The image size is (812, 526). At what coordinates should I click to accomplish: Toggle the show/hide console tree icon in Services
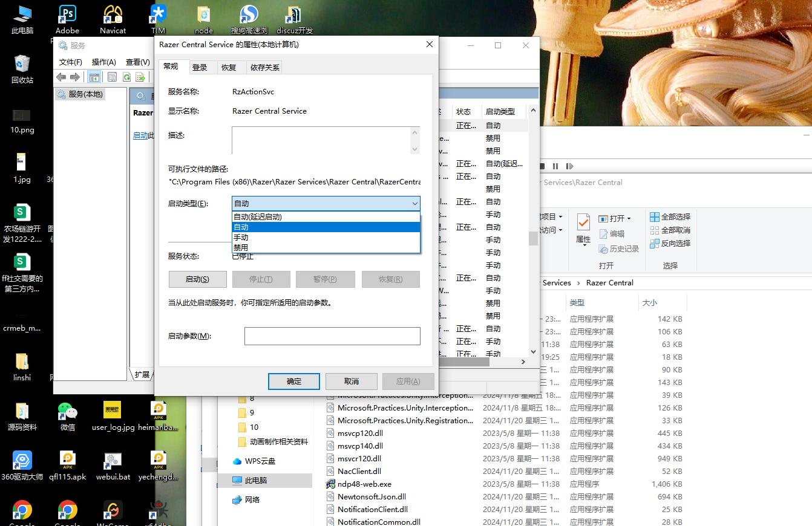coord(94,77)
